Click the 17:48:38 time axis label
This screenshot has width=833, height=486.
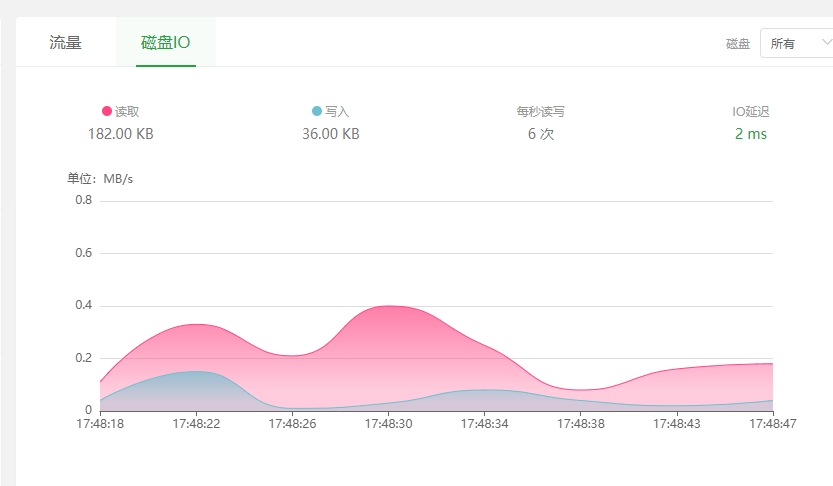click(581, 424)
